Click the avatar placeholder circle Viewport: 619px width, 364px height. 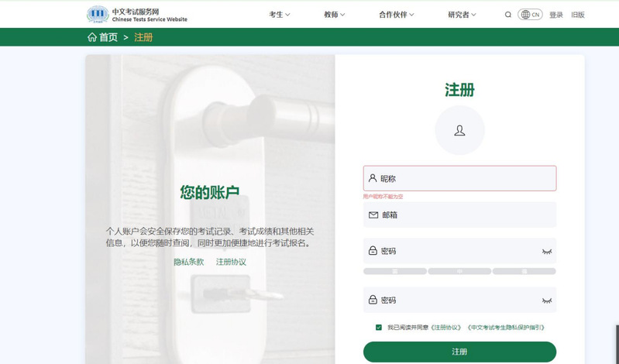point(459,130)
